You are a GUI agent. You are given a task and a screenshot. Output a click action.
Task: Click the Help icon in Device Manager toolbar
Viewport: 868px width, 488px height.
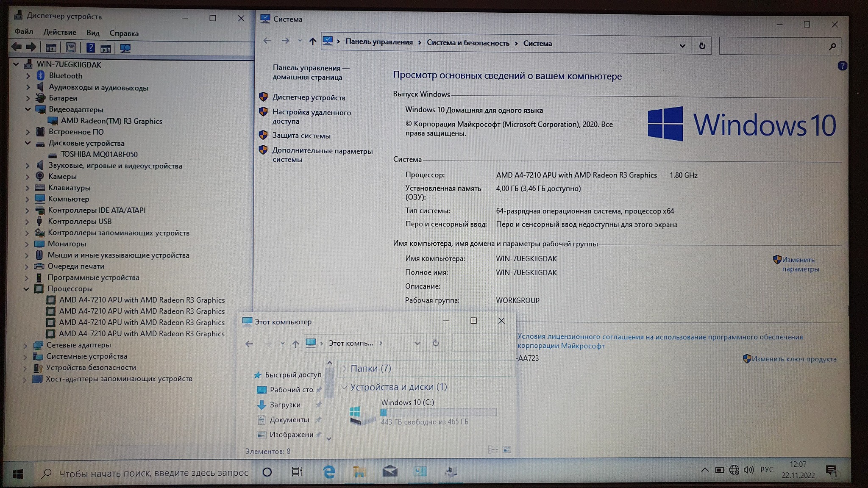coord(90,47)
